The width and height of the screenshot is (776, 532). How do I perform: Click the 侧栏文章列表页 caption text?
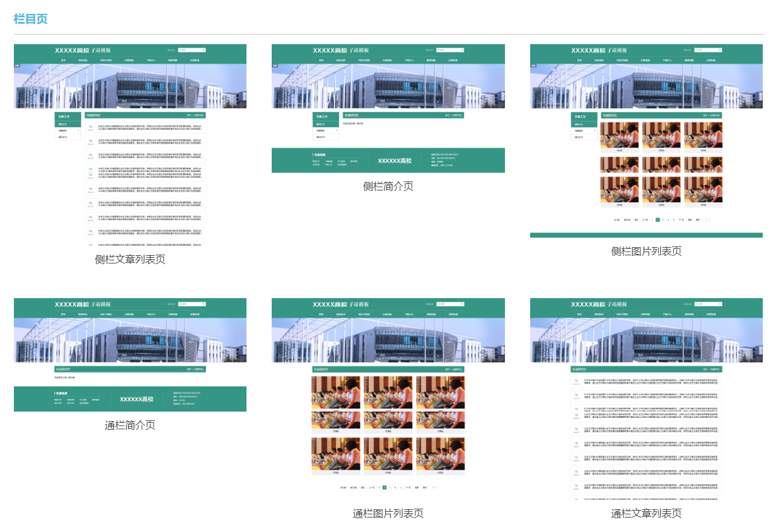point(130,259)
